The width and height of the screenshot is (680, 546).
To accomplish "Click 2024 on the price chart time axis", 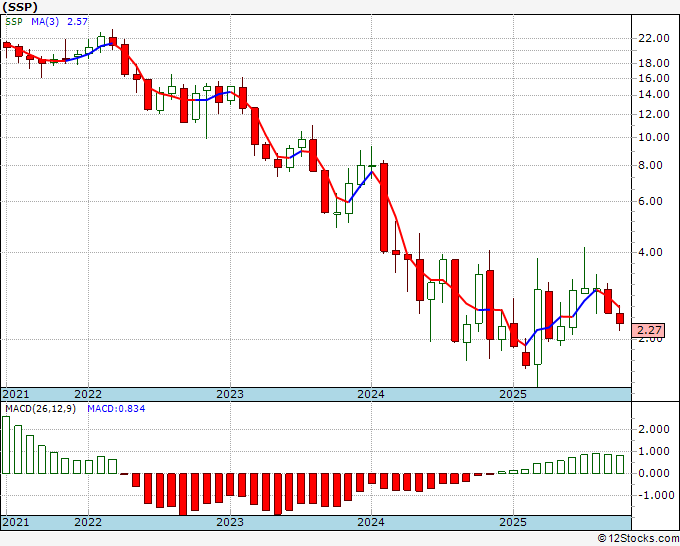I will click(371, 394).
